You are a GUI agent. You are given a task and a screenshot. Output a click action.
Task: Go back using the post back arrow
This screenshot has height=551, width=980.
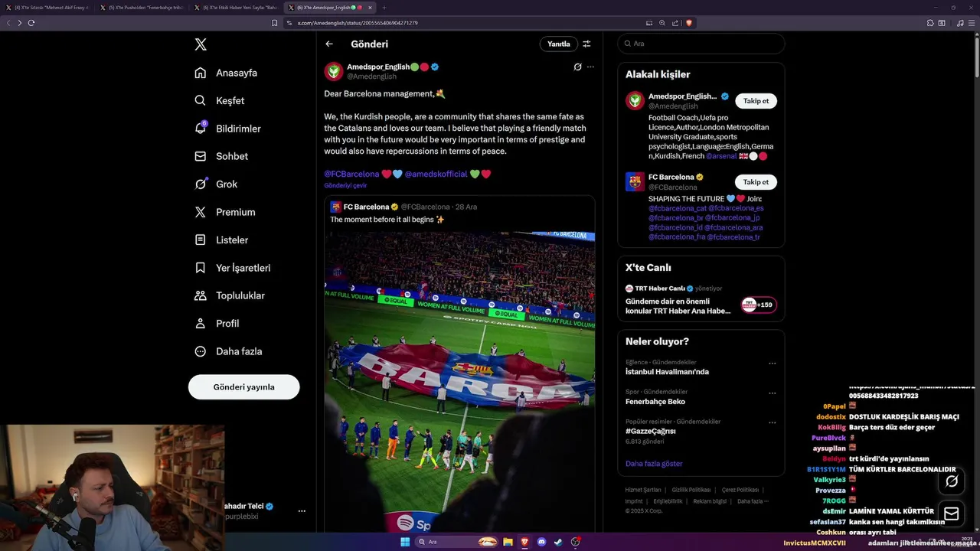pos(329,44)
